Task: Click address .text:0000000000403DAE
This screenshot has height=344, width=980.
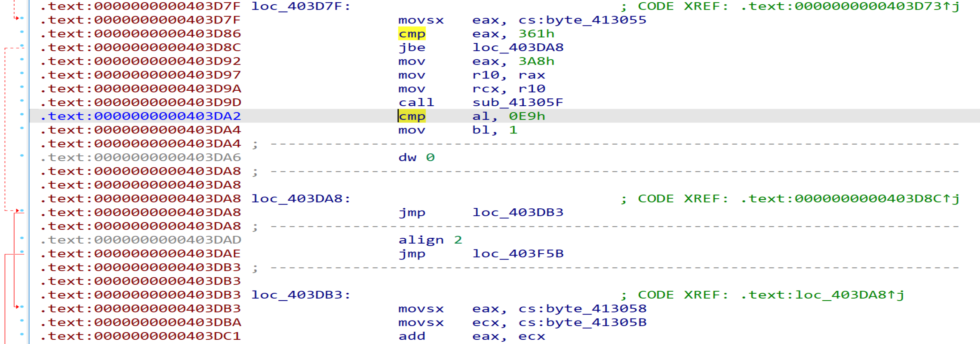Action: [140, 254]
